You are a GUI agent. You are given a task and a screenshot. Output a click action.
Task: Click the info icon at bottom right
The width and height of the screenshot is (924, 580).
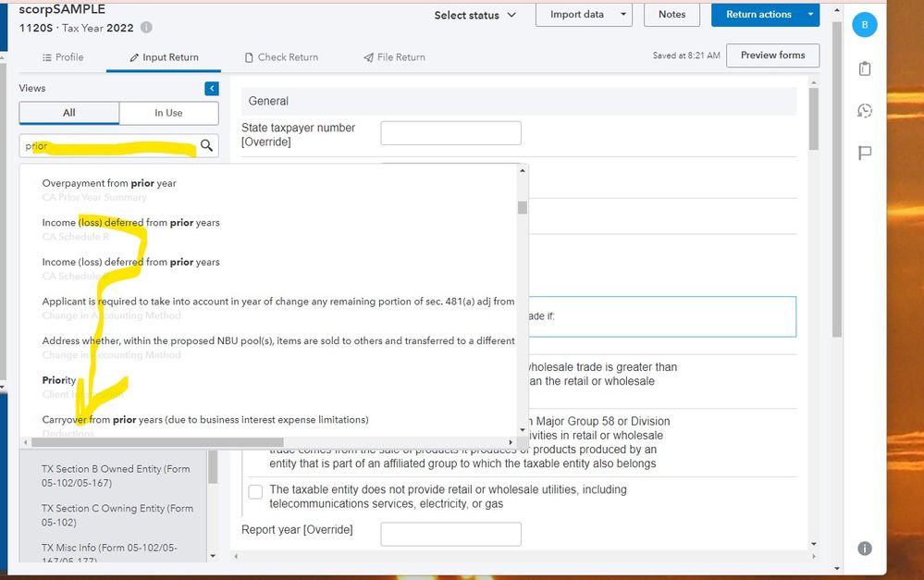[865, 549]
